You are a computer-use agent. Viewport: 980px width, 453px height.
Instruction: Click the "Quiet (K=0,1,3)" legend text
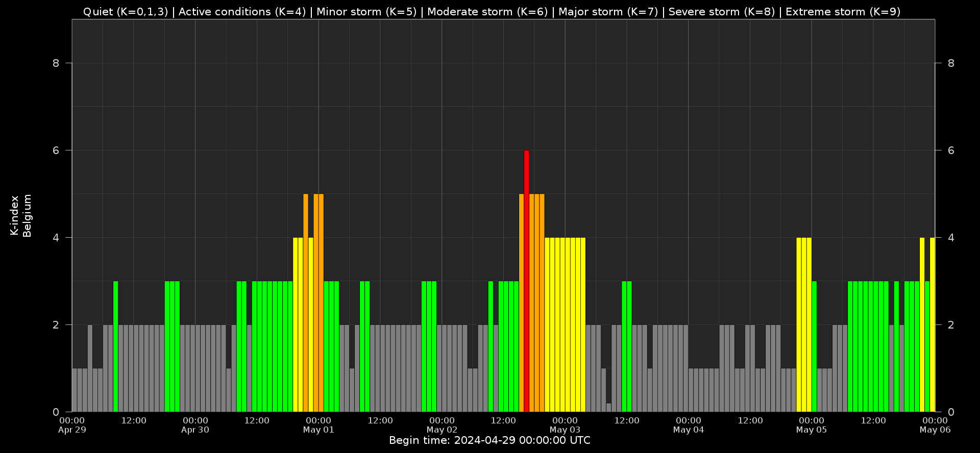(125, 12)
